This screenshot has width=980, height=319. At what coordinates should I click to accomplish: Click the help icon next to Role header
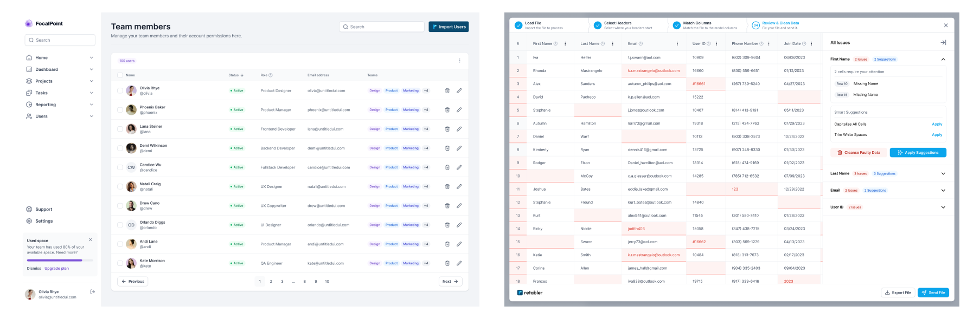coord(271,75)
